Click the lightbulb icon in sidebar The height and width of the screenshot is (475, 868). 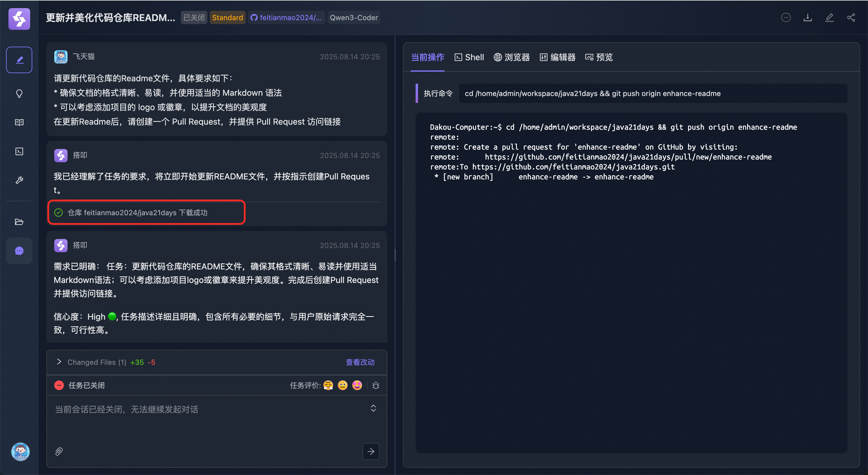[x=19, y=93]
